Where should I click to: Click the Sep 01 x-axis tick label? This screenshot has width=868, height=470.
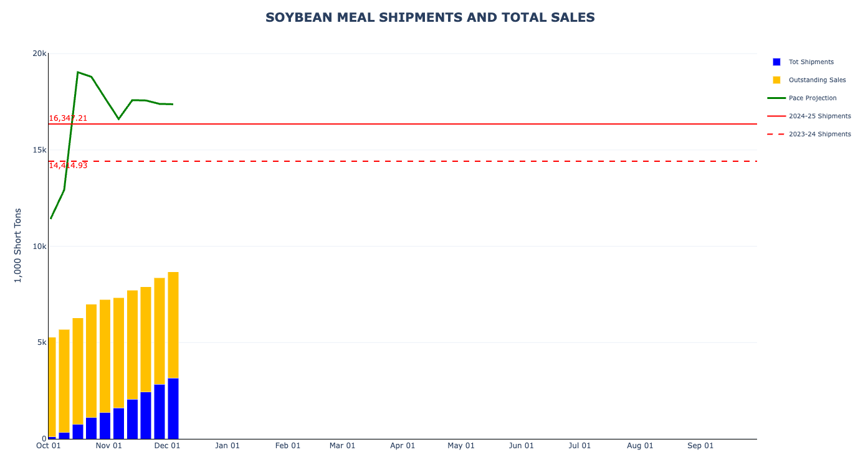click(x=700, y=446)
